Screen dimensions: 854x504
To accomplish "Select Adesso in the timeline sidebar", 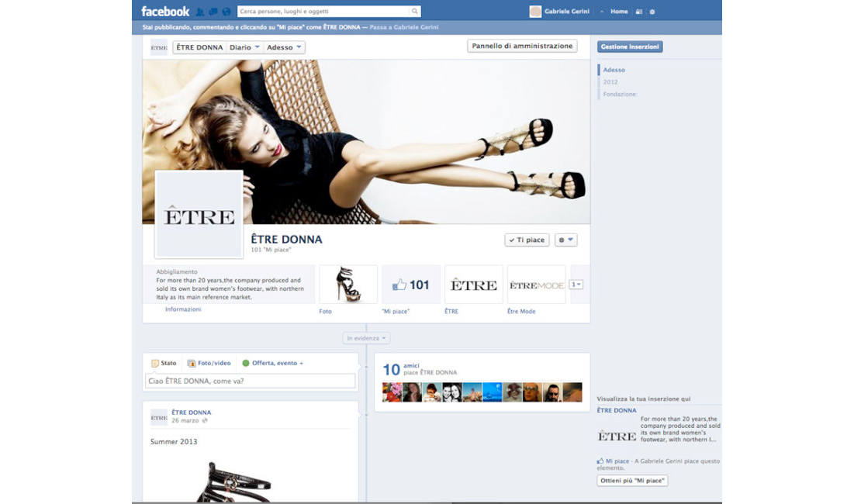I will pyautogui.click(x=614, y=70).
